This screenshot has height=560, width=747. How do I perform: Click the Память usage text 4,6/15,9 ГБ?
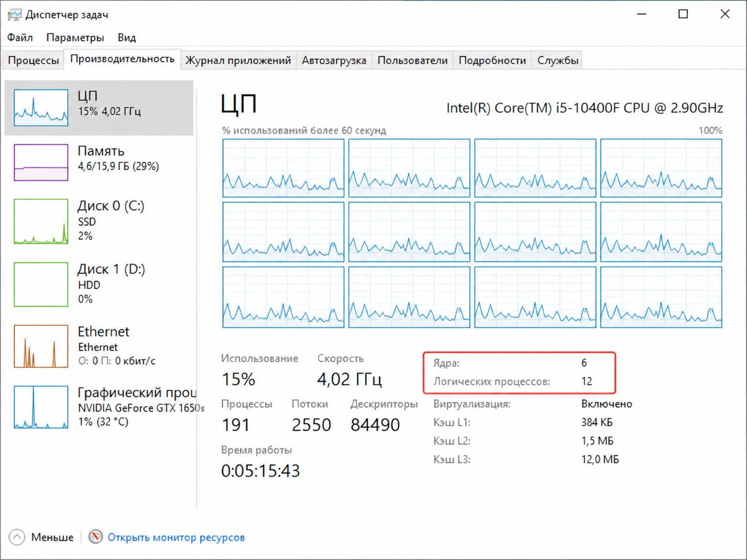coord(118,167)
